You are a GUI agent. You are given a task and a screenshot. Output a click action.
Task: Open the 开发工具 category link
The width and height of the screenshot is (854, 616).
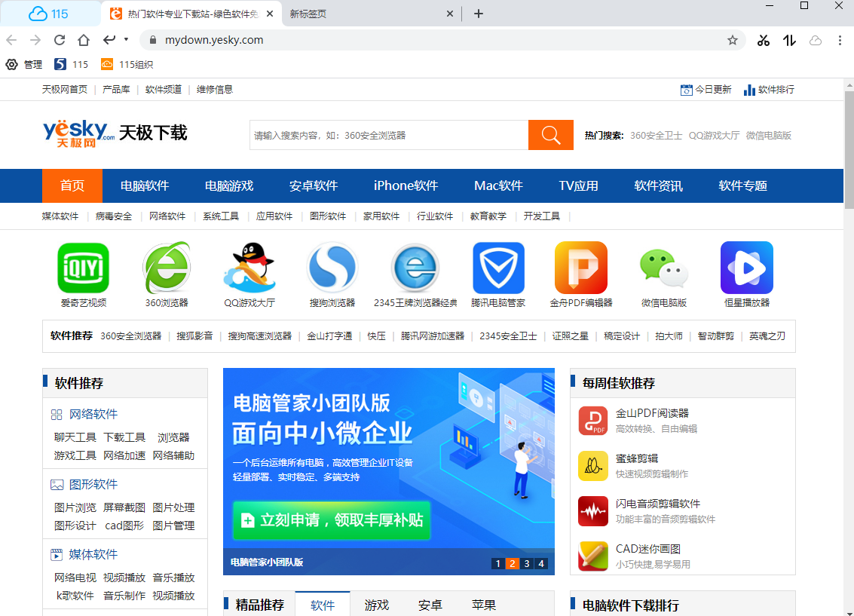point(542,216)
